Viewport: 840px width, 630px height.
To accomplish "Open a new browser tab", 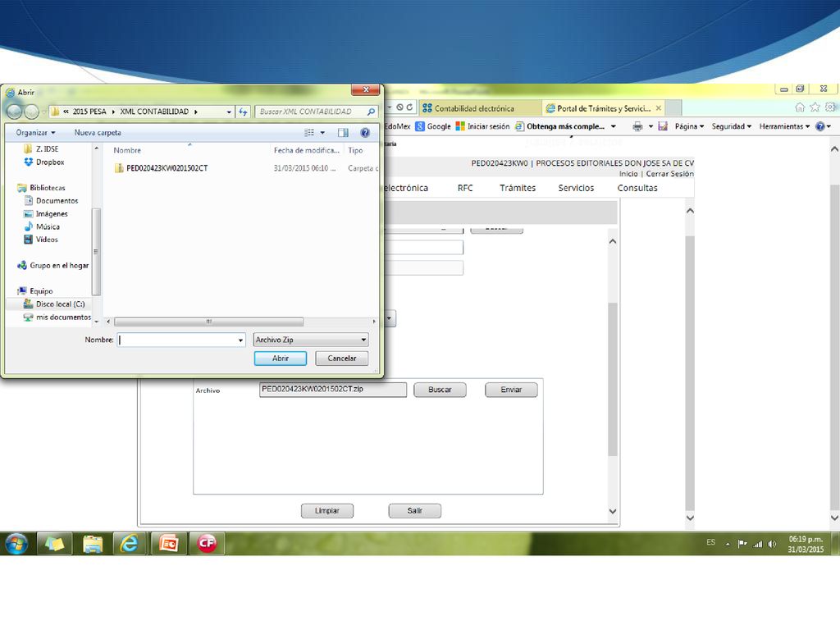I will coord(674,107).
